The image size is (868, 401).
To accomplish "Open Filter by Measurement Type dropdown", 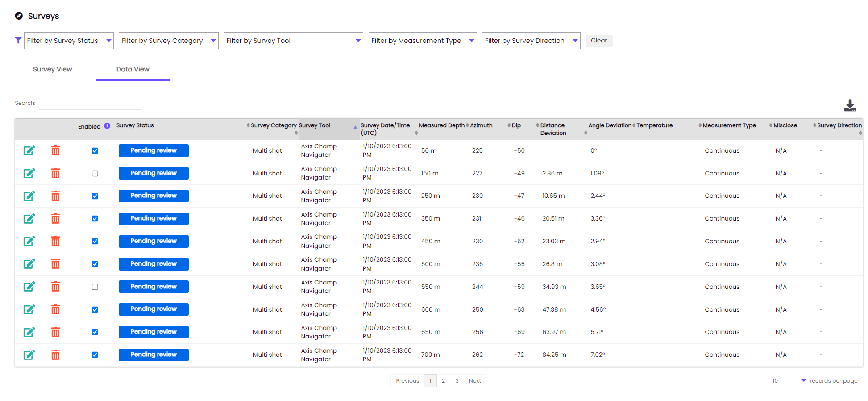I will pos(423,41).
